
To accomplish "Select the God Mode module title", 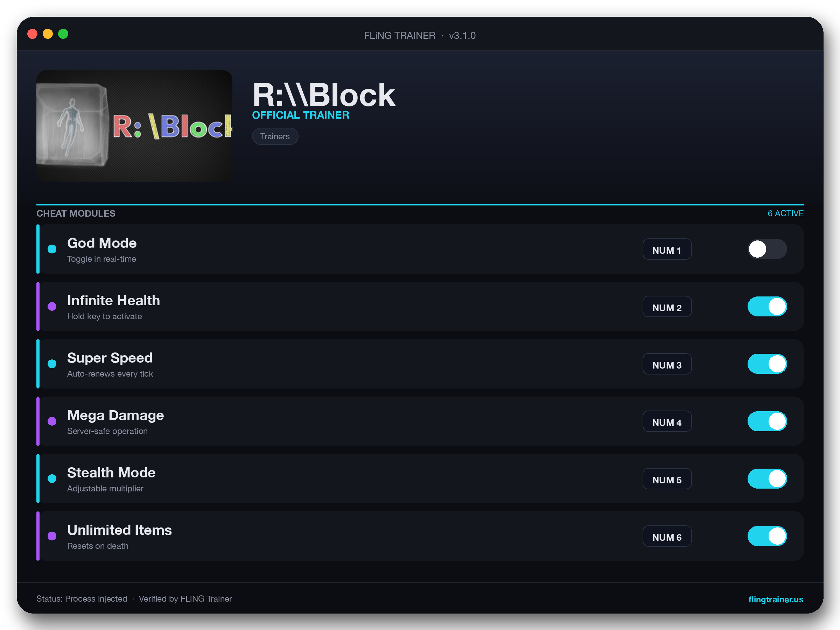I will coord(102,243).
